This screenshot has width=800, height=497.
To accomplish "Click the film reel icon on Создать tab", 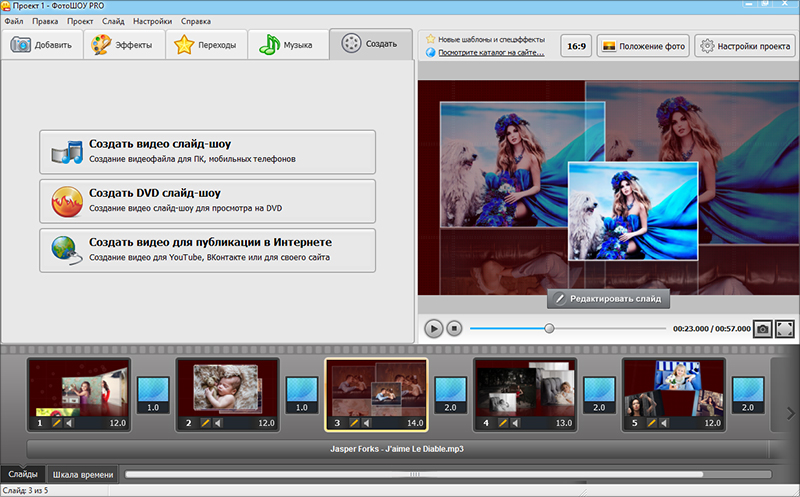I will click(x=351, y=43).
